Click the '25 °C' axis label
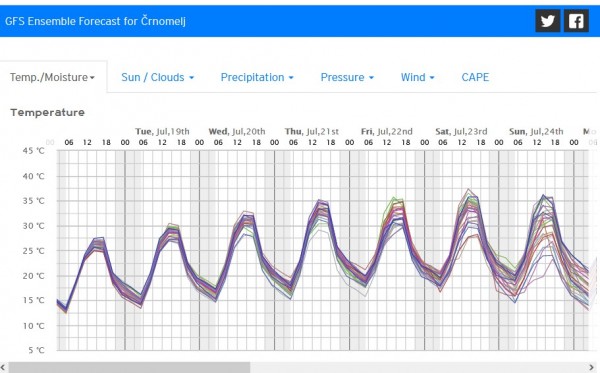Screen dimensions: 600x373 34,251
